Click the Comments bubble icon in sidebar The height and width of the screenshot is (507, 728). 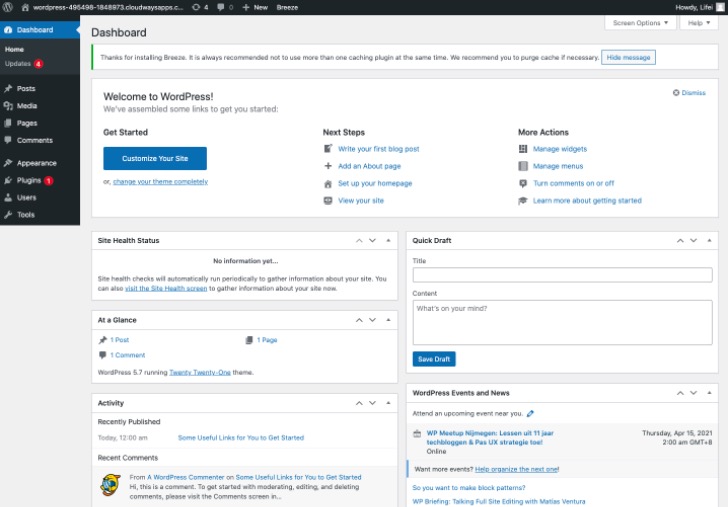click(x=8, y=140)
